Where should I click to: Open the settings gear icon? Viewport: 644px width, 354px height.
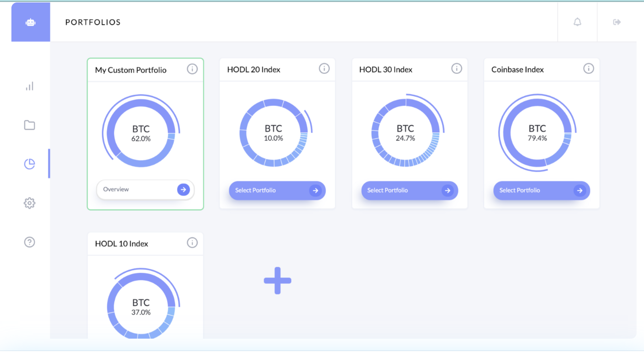click(30, 203)
